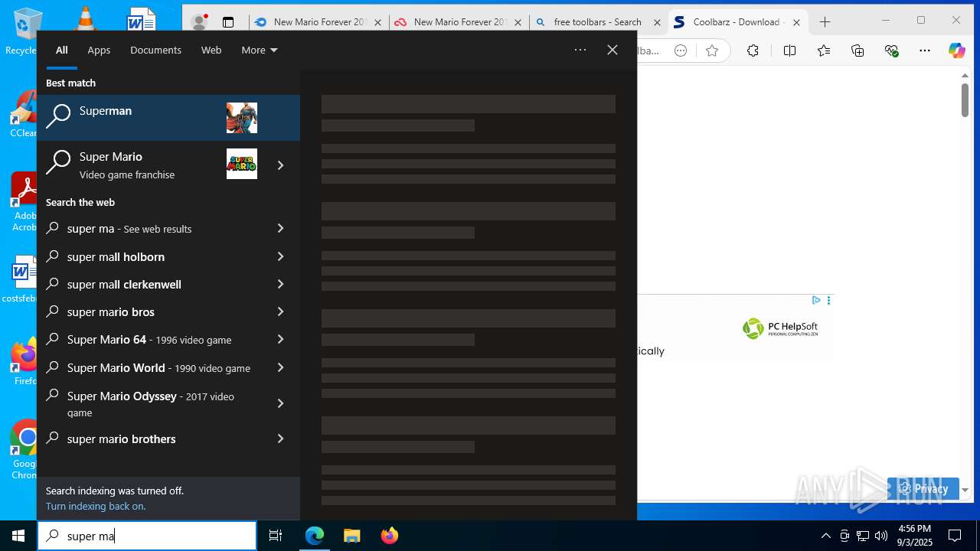This screenshot has height=551, width=980.
Task: Click the Superman thumbnail image
Action: point(242,118)
